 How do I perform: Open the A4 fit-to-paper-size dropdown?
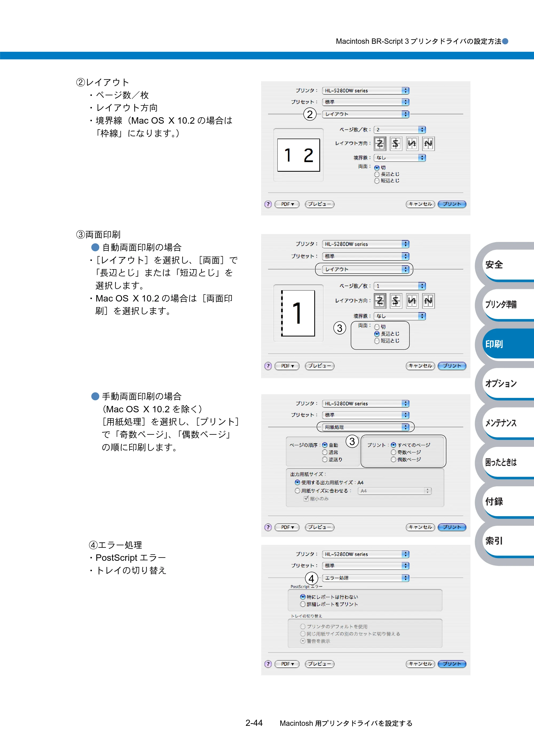click(x=394, y=491)
